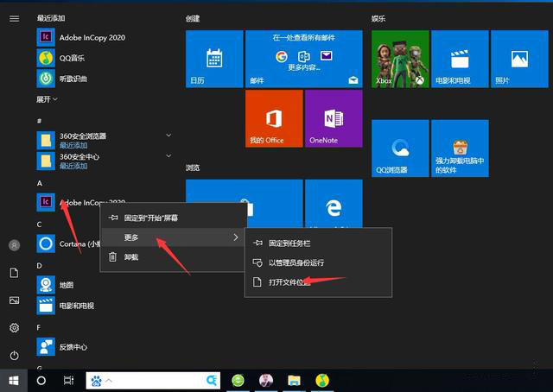Open 360 browser from the taskbar
Viewport: 553px width, 392px height.
tap(238, 381)
